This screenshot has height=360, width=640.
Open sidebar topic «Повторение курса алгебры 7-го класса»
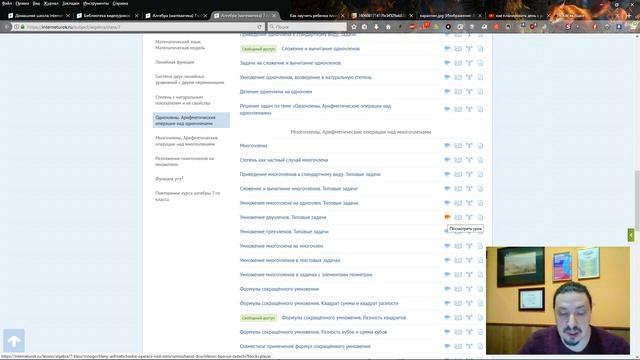[187, 196]
